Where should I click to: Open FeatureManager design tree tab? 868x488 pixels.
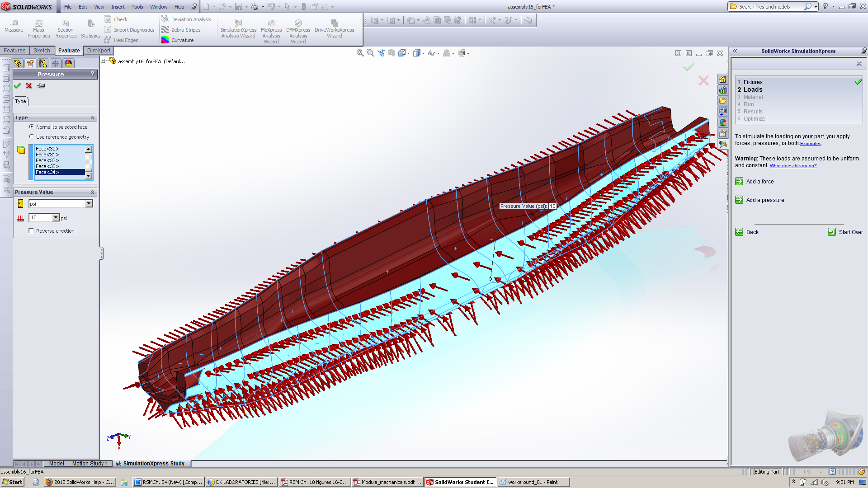(x=18, y=63)
